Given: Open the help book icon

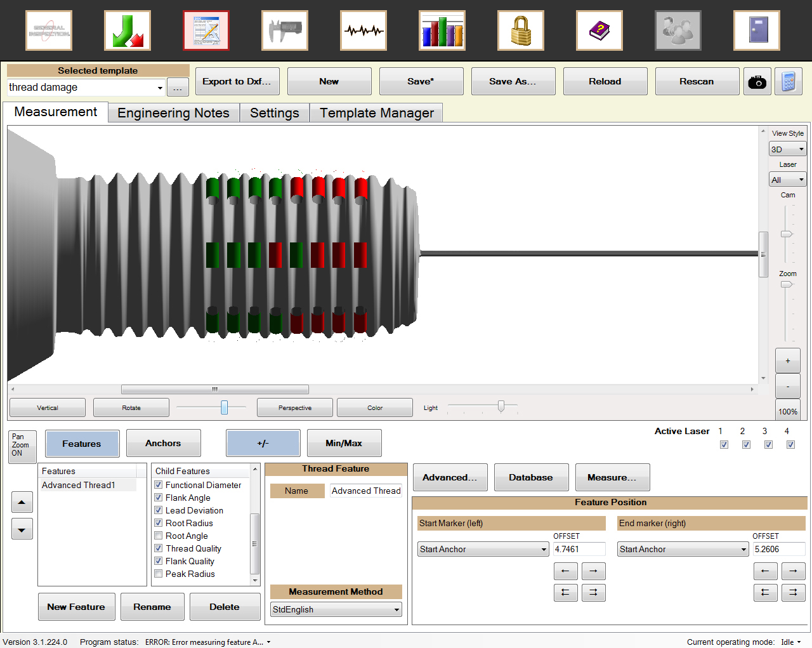Looking at the screenshot, I should click(x=599, y=30).
